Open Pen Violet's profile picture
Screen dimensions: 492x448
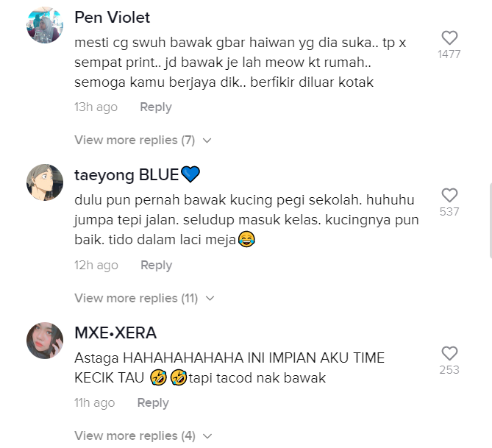pos(45,25)
